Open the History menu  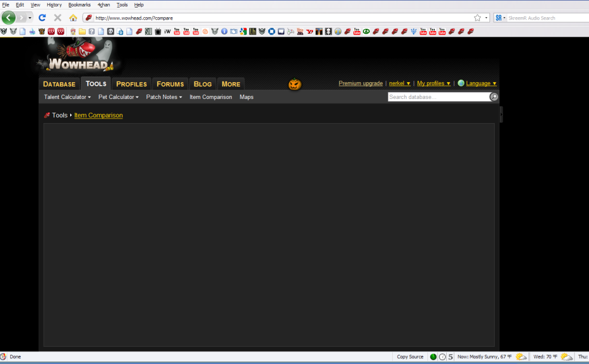tap(54, 5)
